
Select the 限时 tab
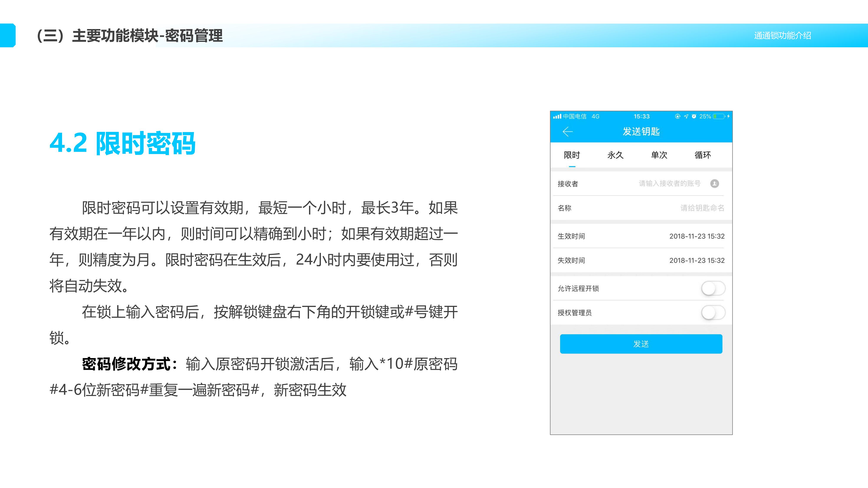(x=572, y=155)
